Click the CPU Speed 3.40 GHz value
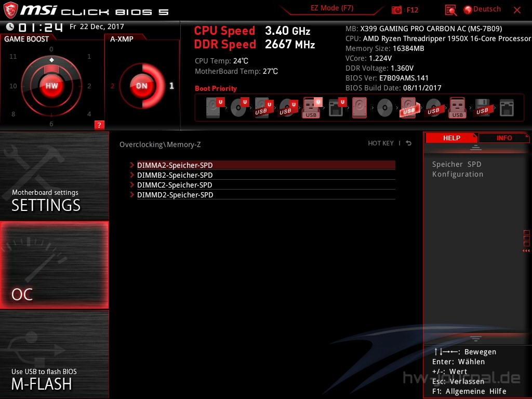The width and height of the screenshot is (532, 399). tap(287, 31)
